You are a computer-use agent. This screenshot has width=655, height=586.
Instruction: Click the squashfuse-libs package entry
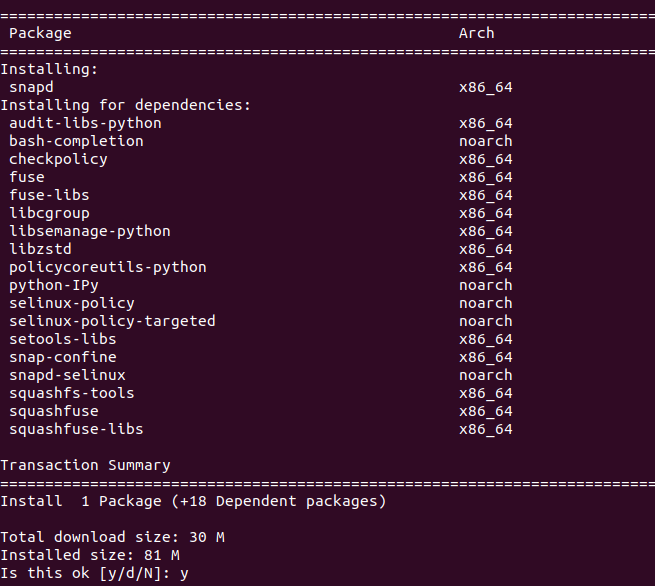76,429
